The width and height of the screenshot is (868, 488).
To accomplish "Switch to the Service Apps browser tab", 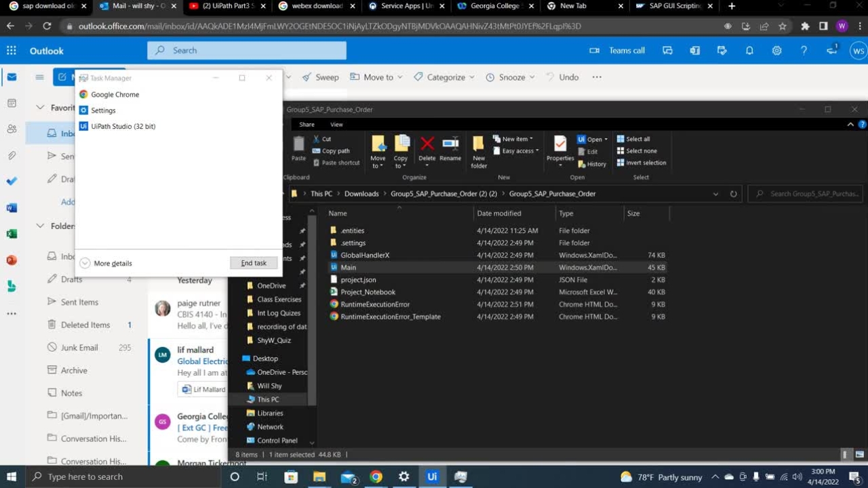I will [x=407, y=7].
